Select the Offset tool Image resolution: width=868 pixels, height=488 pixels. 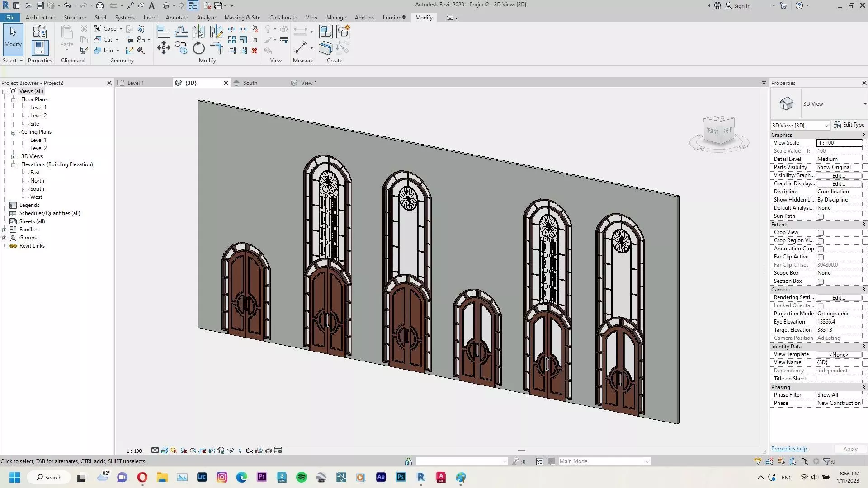click(x=181, y=32)
